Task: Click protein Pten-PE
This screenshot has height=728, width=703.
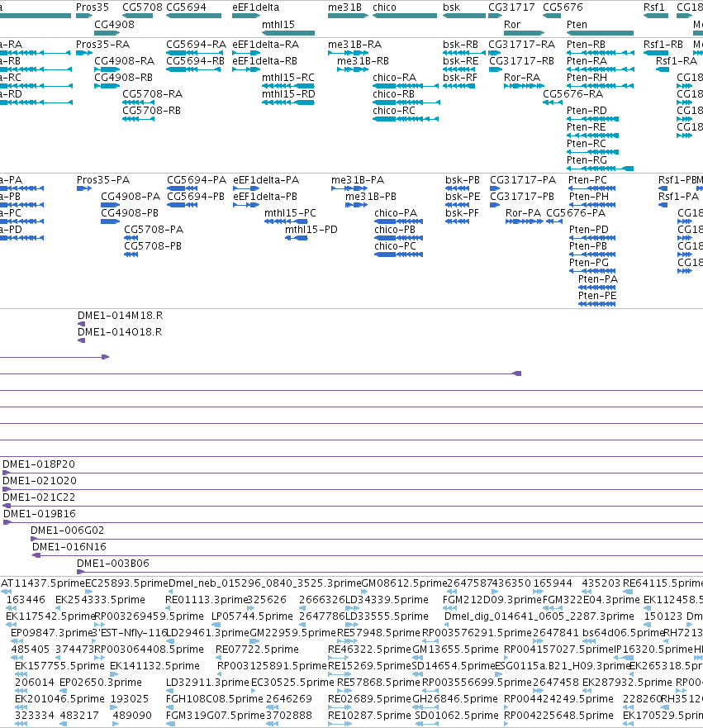Action: click(597, 304)
